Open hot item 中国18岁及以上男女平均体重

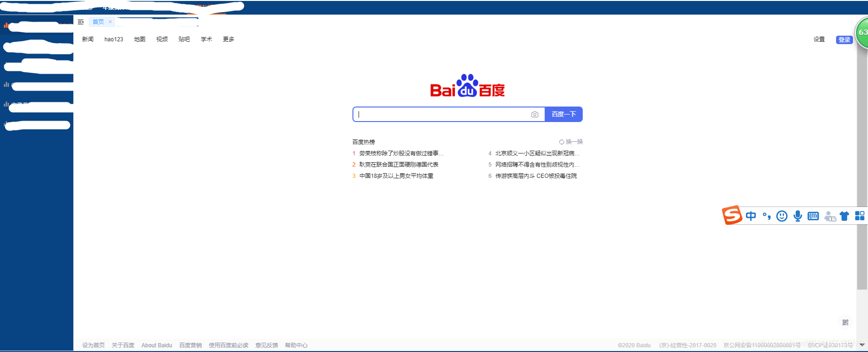coord(396,176)
